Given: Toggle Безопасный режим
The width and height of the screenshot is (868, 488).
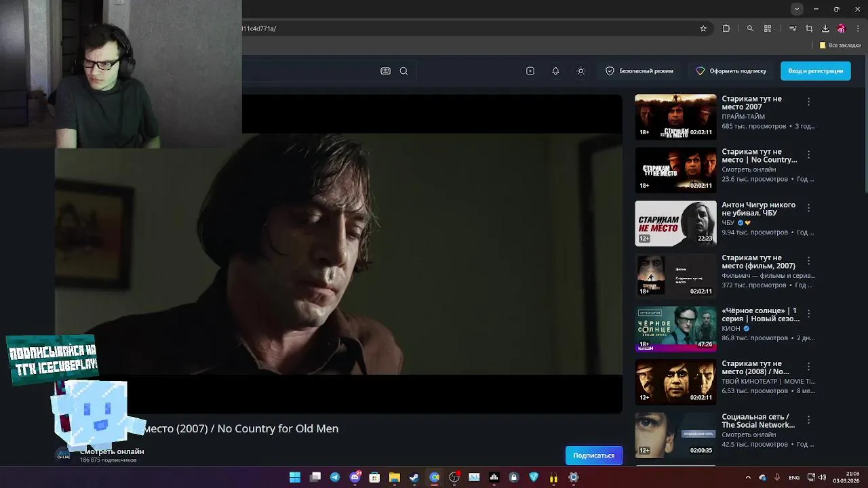Looking at the screenshot, I should tap(639, 71).
